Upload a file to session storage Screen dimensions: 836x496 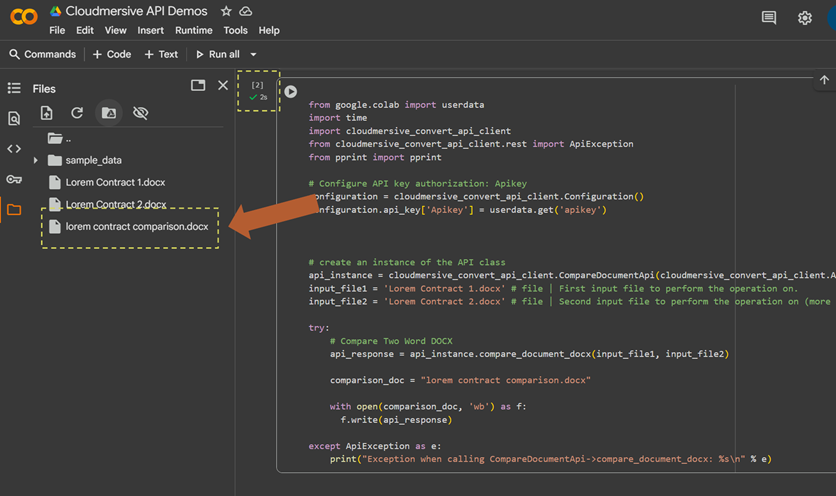coord(46,113)
